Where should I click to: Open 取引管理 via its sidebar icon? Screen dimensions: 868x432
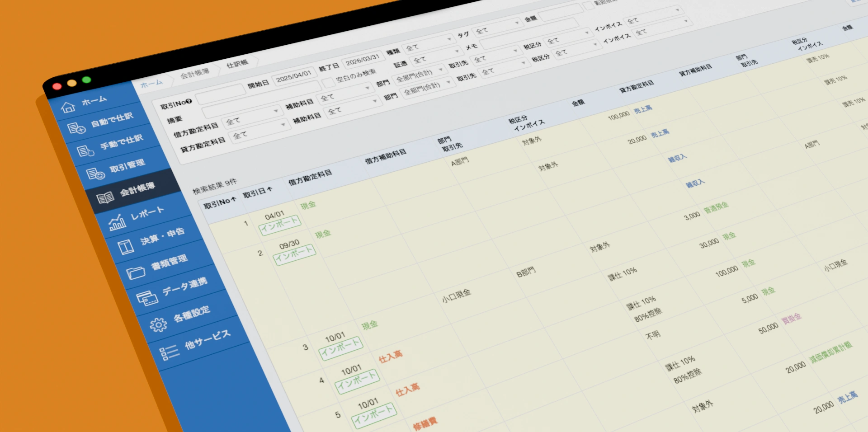(x=95, y=174)
